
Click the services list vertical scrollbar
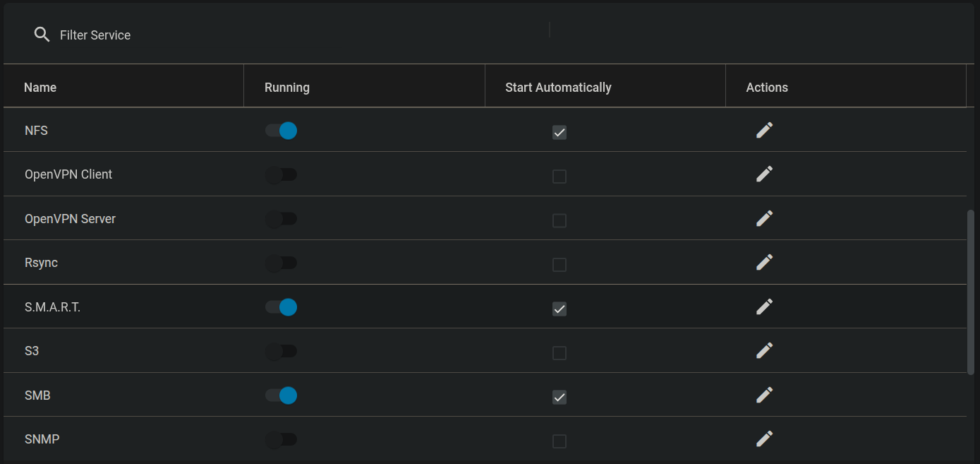(970, 291)
